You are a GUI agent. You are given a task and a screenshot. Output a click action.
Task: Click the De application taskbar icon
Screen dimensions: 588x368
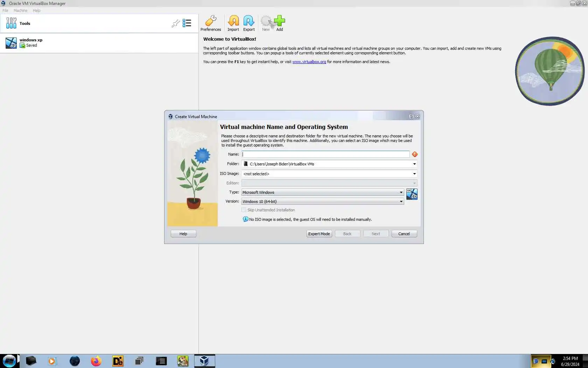pos(118,361)
